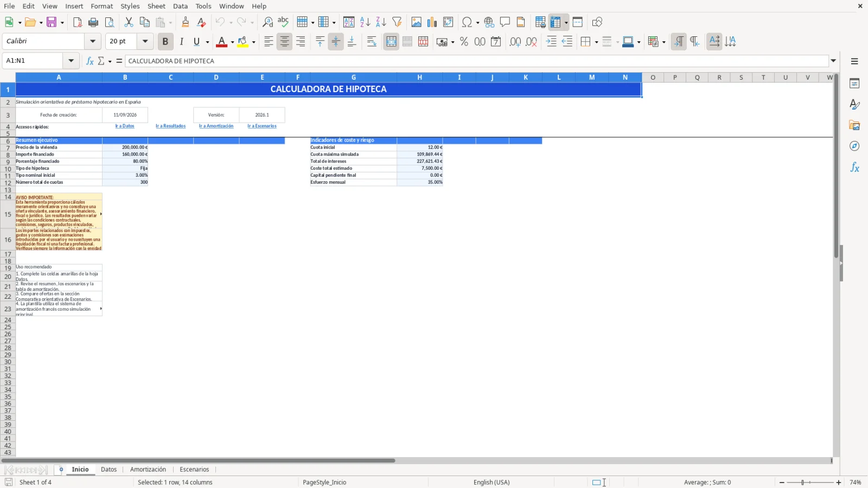Follow the 'Ir a Resultados' link

click(x=170, y=126)
